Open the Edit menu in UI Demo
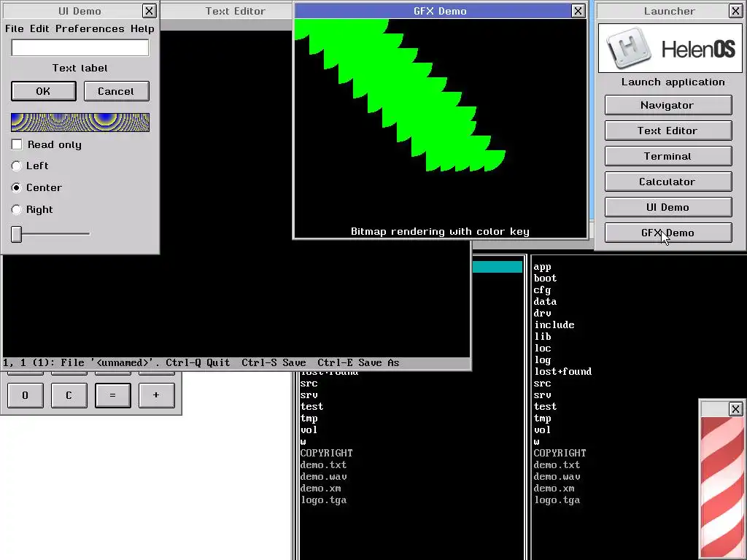Image resolution: width=747 pixels, height=560 pixels. click(x=39, y=28)
